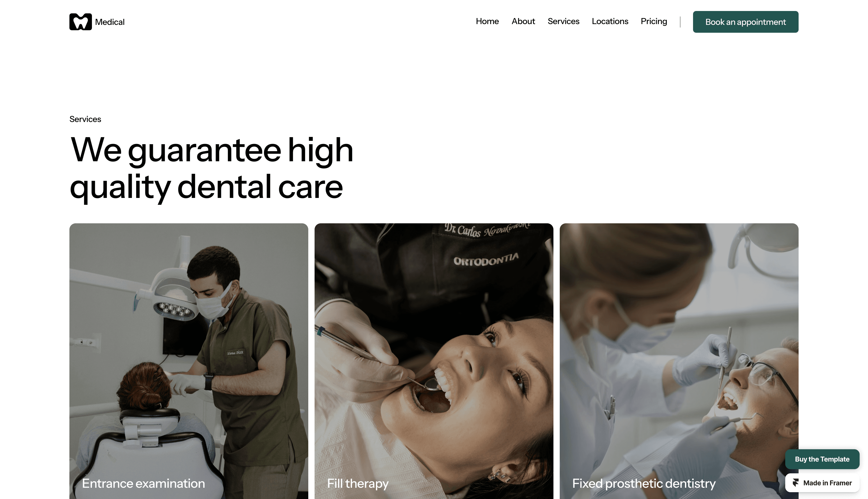Click Book an appointment button
This screenshot has height=499, width=868.
pos(745,22)
